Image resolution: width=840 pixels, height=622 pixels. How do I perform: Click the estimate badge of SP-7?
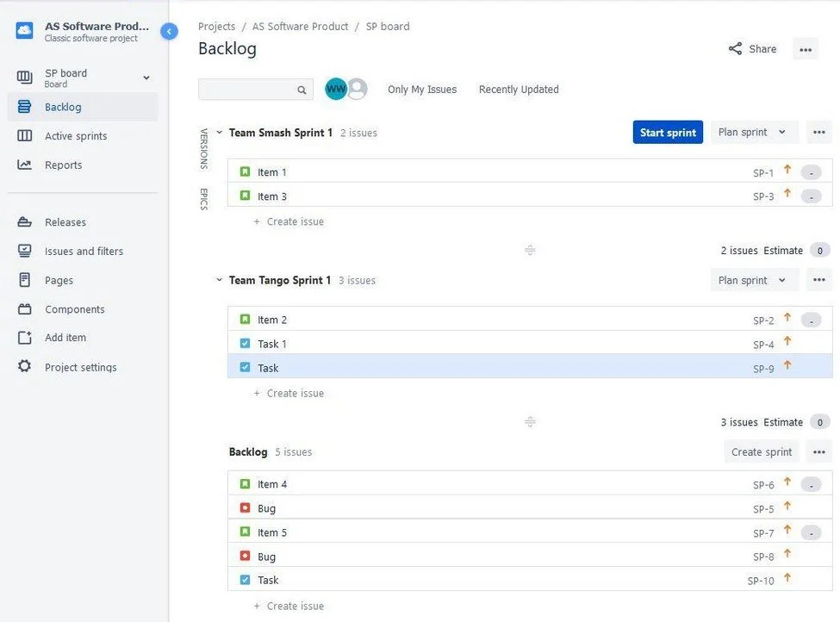[811, 533]
